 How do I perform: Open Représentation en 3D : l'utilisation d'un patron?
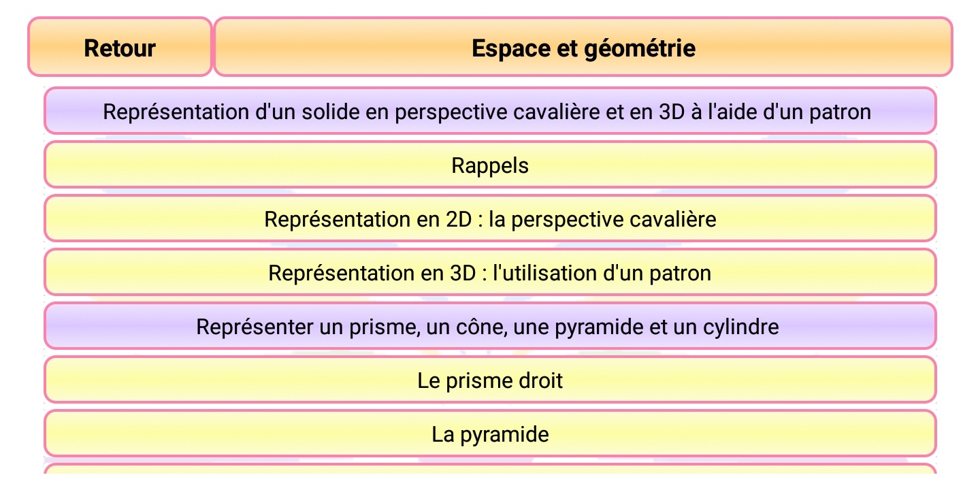click(490, 272)
